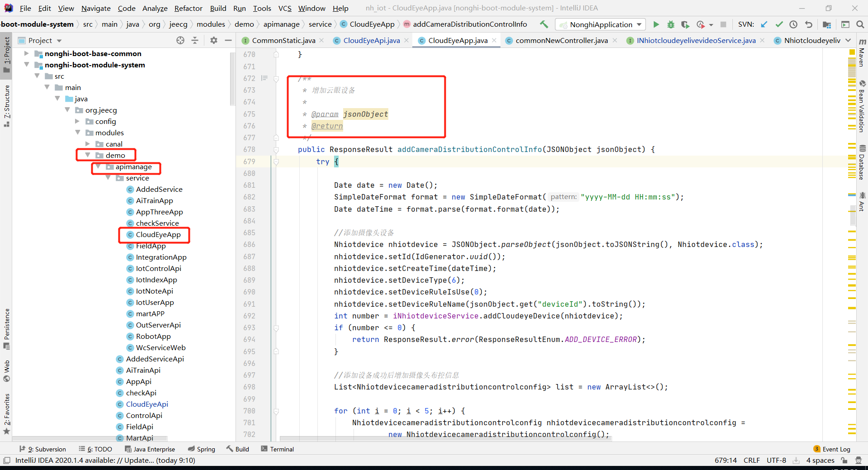
Task: Close the CommonStatic.java tab
Action: point(321,40)
